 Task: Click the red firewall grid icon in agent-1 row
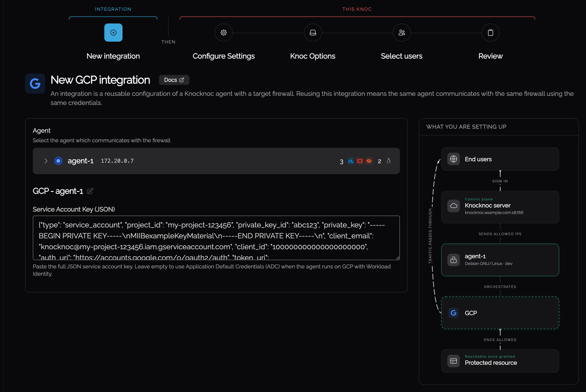tap(360, 161)
